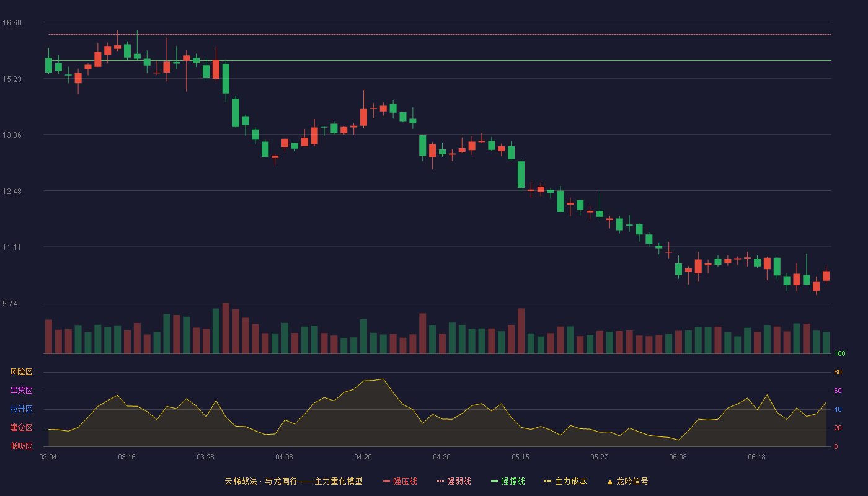
Task: Toggle the 主力成本 legend entry
Action: coord(565,481)
